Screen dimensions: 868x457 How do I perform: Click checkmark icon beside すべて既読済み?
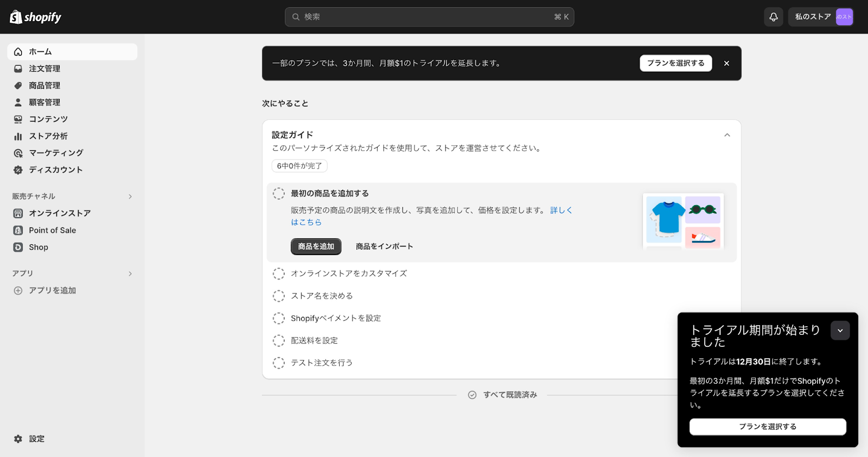point(472,395)
